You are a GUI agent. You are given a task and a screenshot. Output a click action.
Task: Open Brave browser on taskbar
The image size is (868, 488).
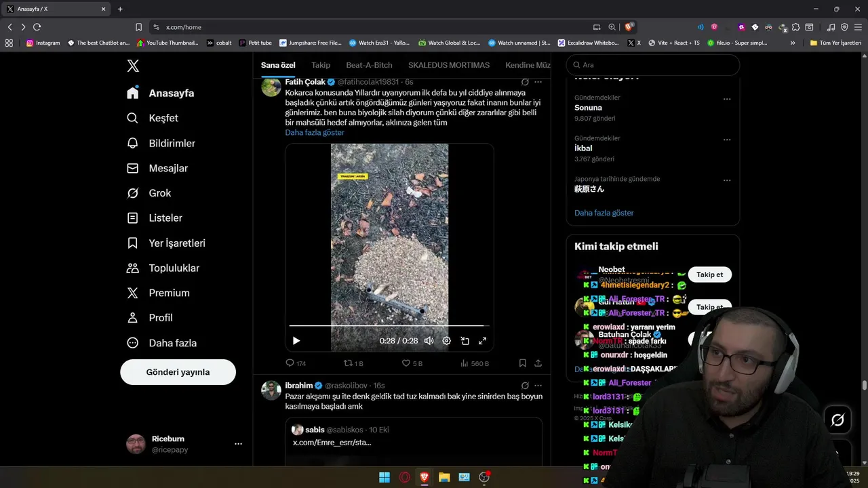(425, 477)
